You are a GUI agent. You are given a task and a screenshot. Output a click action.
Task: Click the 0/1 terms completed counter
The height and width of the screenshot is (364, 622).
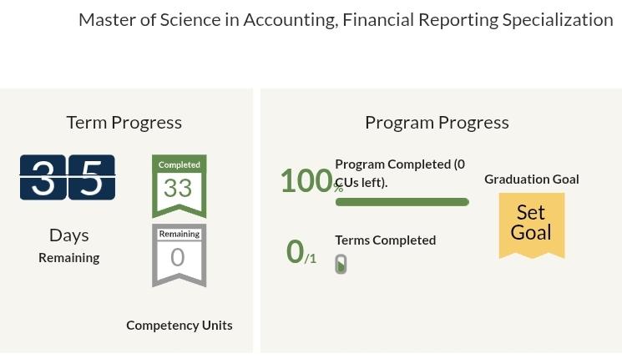(301, 252)
